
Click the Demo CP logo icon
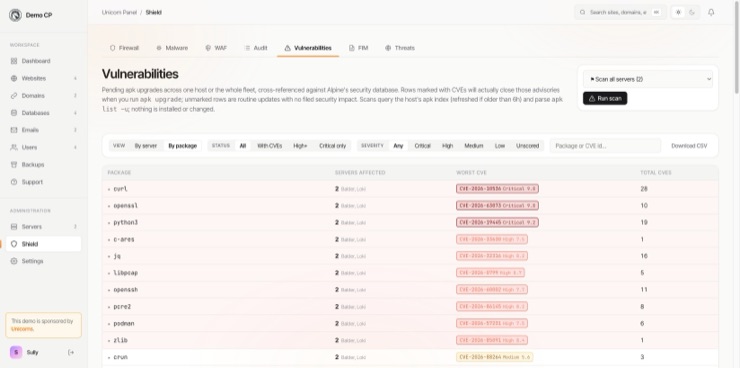[15, 15]
